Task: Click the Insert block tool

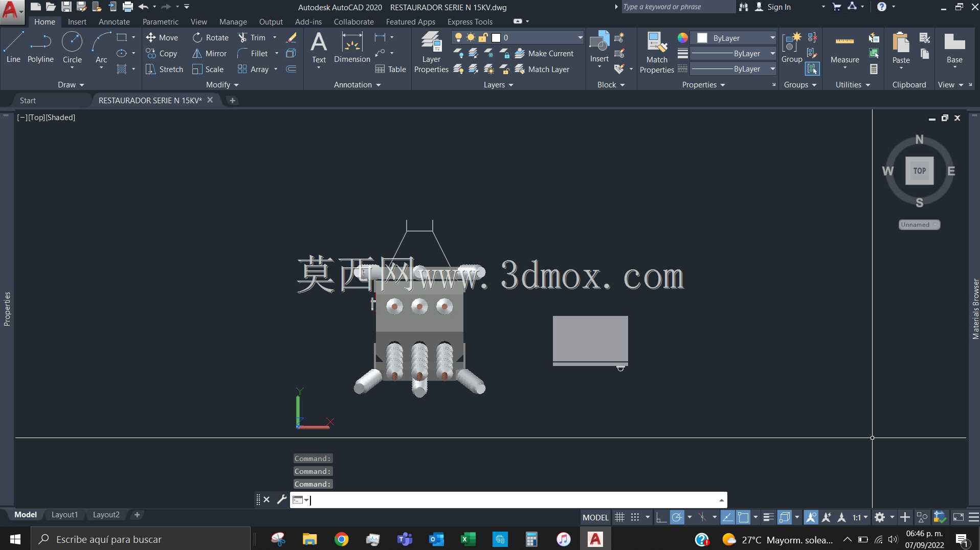Action: click(599, 47)
